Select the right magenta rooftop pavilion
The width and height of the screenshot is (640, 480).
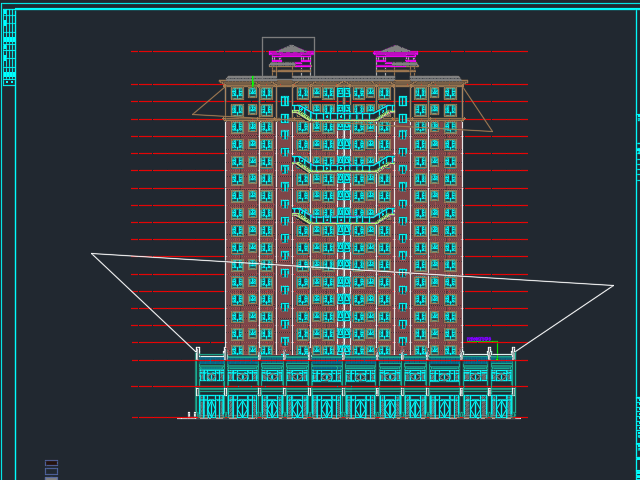coord(395,57)
